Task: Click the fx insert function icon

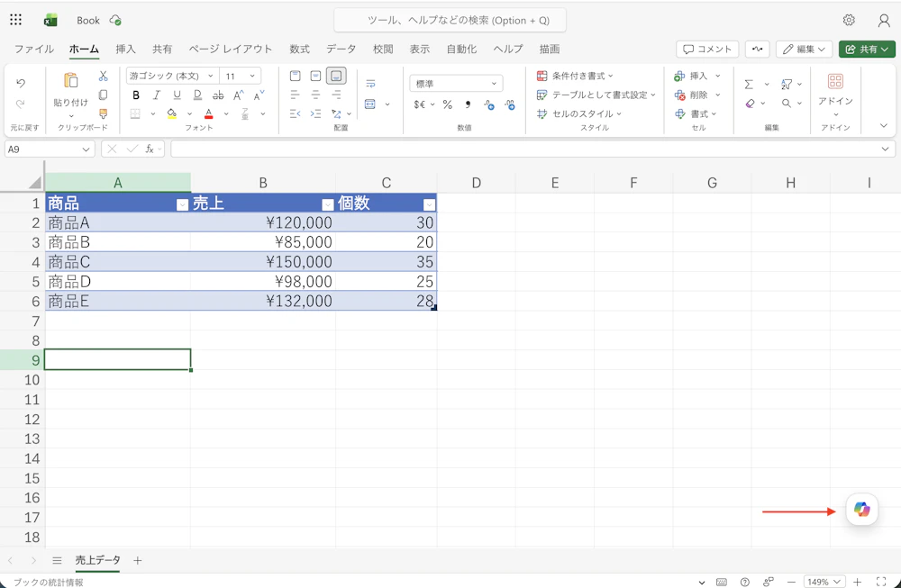Action: (150, 149)
